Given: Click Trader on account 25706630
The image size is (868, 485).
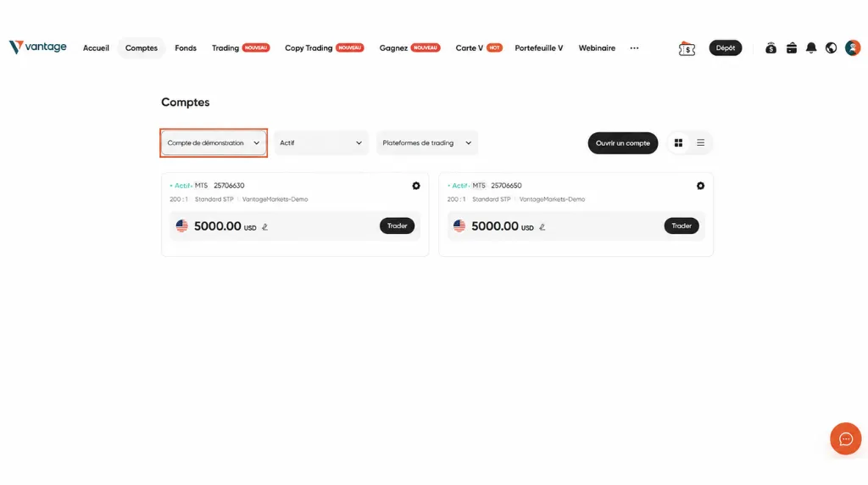Looking at the screenshot, I should pyautogui.click(x=397, y=226).
